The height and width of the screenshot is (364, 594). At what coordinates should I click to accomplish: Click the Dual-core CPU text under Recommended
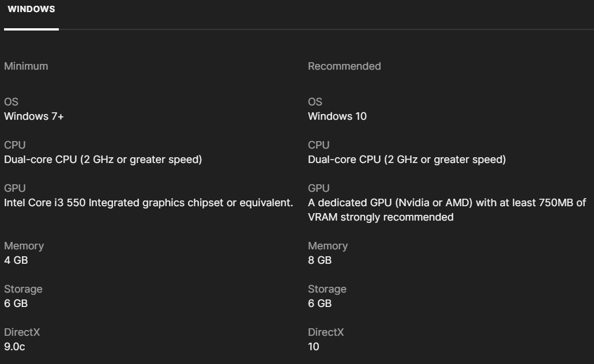click(407, 160)
